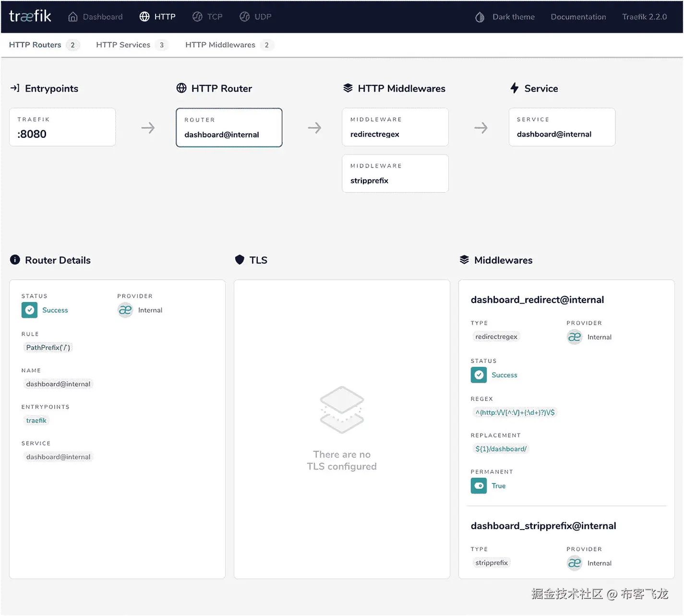684x616 pixels.
Task: Select the dashboard@internal router card
Action: tap(229, 128)
